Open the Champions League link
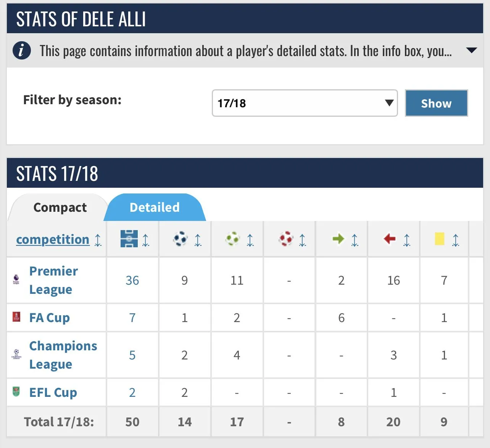The width and height of the screenshot is (490, 448). tap(63, 355)
